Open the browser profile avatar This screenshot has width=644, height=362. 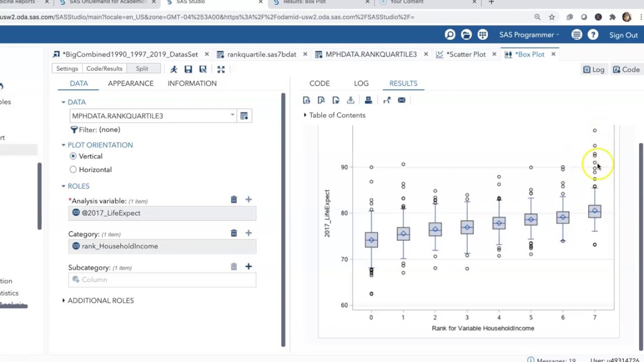coord(626,17)
